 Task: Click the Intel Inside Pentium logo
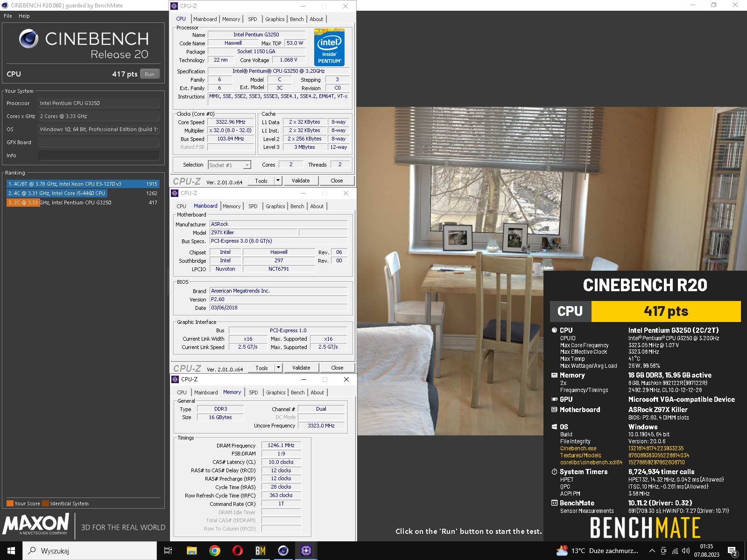point(329,47)
